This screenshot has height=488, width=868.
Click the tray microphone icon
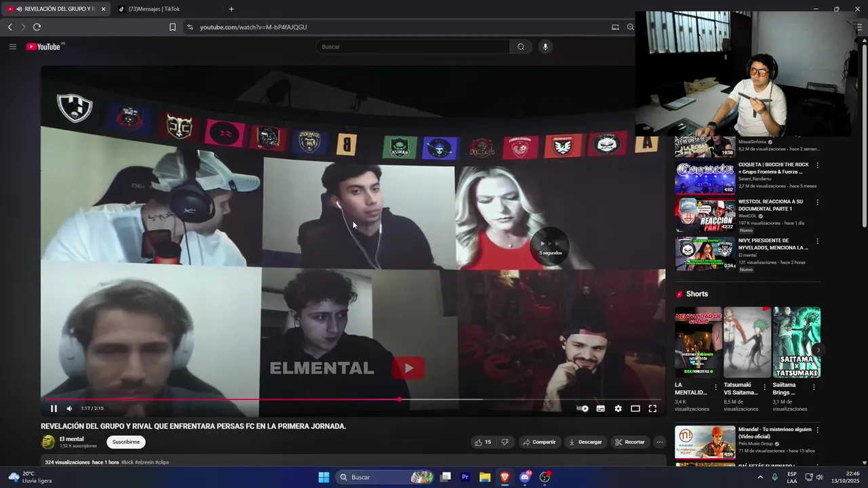click(x=774, y=477)
